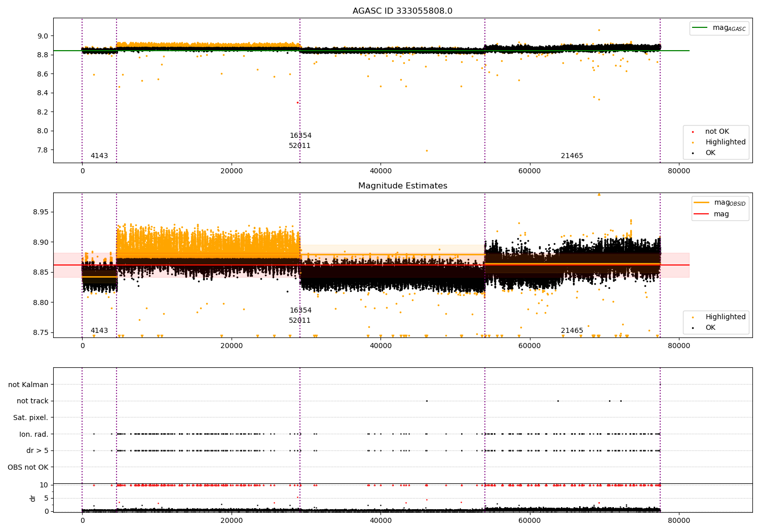Click 'Highlighted' legend label in Magnitude Estimates plot
This screenshot has width=760, height=532.
(x=726, y=317)
